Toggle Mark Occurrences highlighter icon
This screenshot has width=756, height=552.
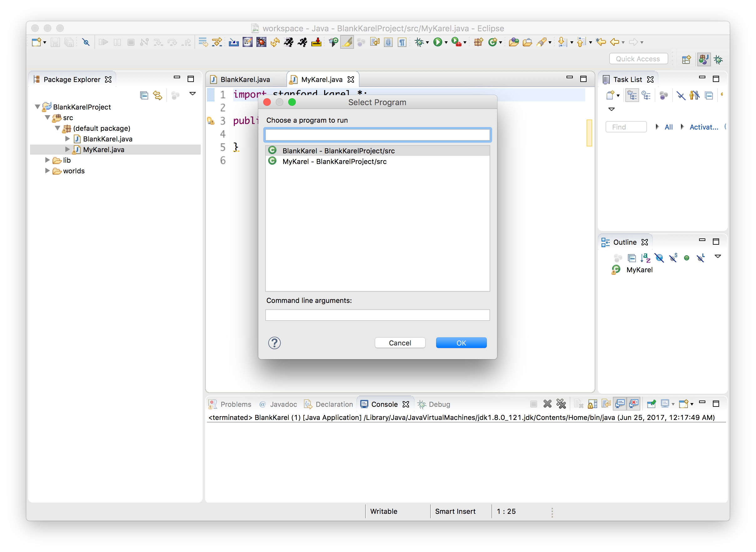click(x=347, y=42)
